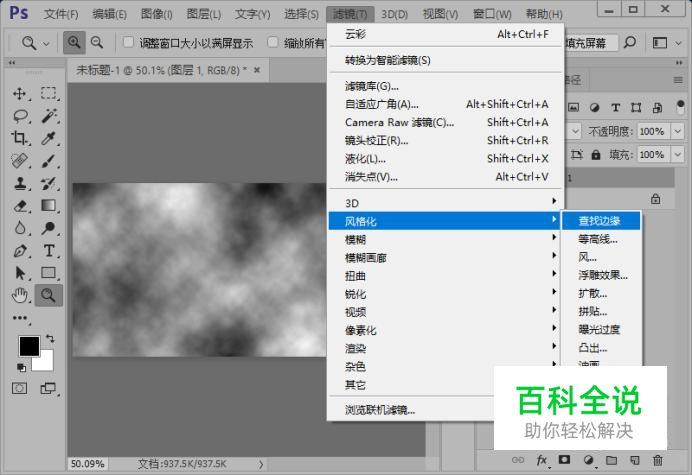Reset default foreground and background colors
The image size is (692, 475).
(21, 367)
